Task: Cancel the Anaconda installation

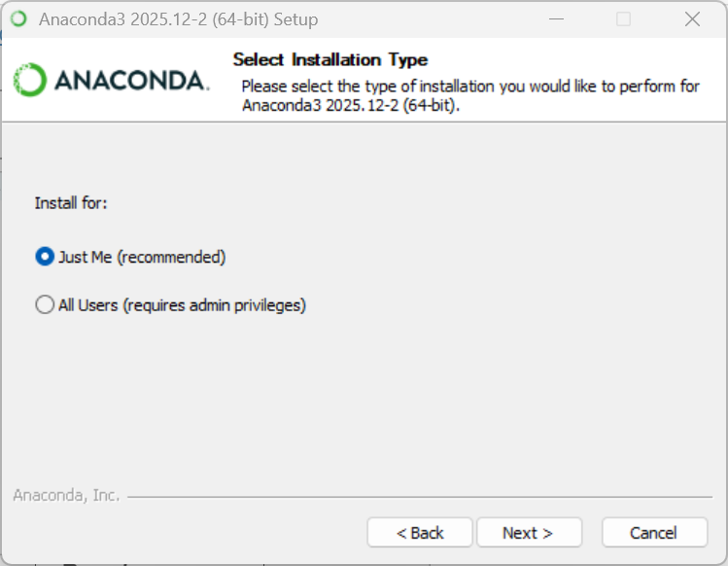Action: click(653, 533)
